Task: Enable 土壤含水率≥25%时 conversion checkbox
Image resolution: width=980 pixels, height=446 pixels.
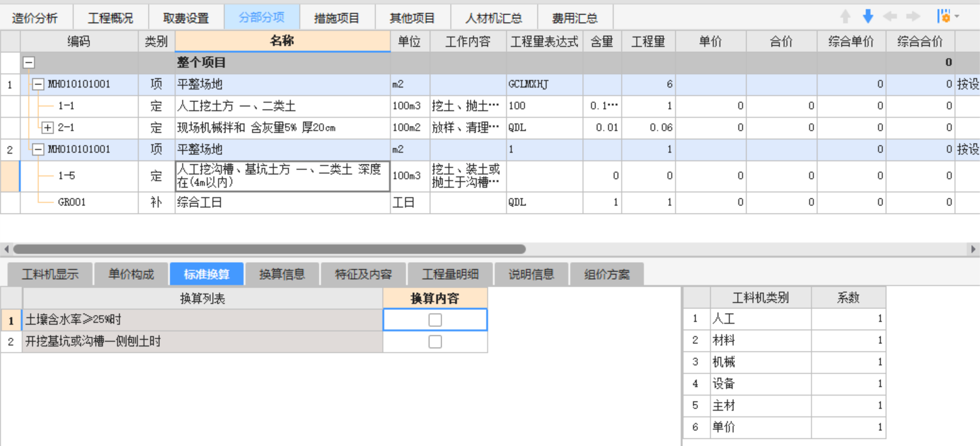Action: [x=435, y=320]
